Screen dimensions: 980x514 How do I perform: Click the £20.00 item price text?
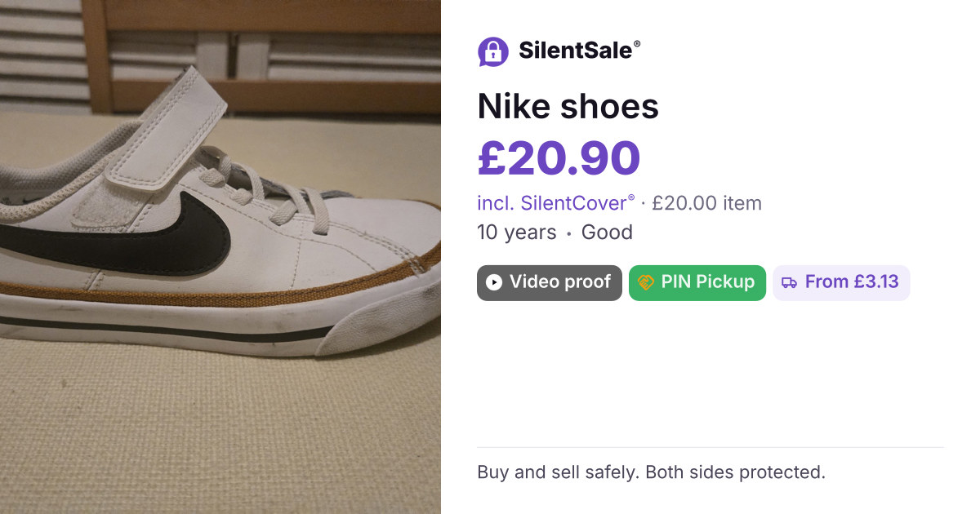tap(707, 203)
